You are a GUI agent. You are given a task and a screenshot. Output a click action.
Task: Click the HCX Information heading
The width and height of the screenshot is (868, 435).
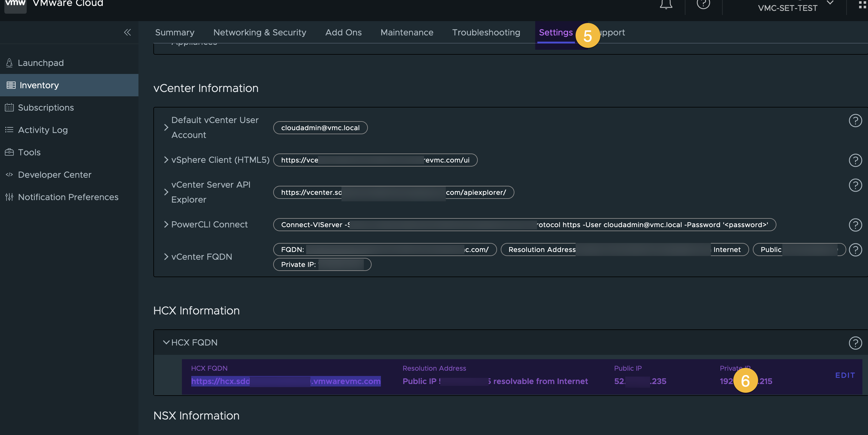[x=197, y=311]
